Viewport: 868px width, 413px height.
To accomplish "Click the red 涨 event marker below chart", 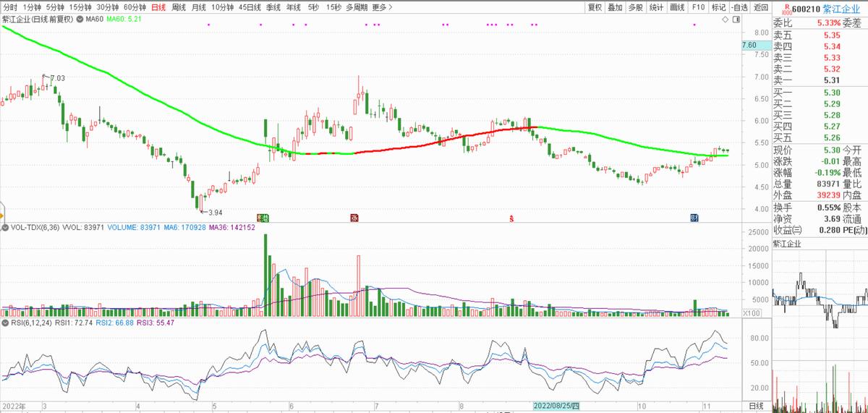I will pos(355,217).
